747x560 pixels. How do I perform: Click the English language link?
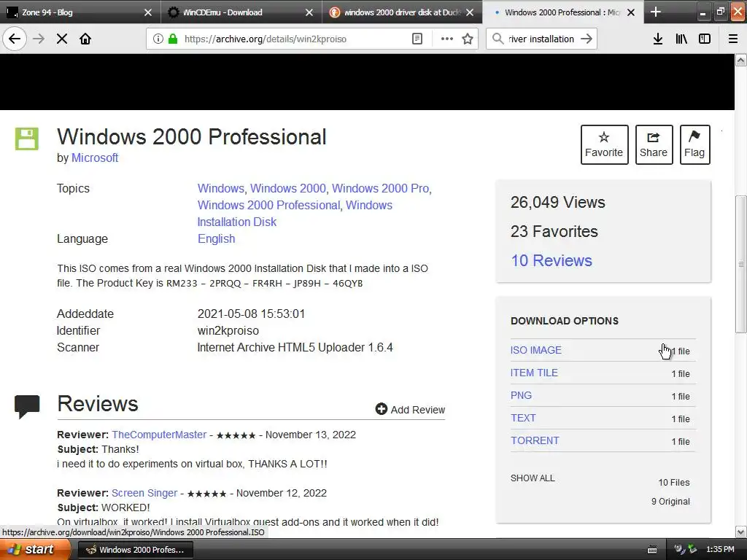pyautogui.click(x=216, y=238)
